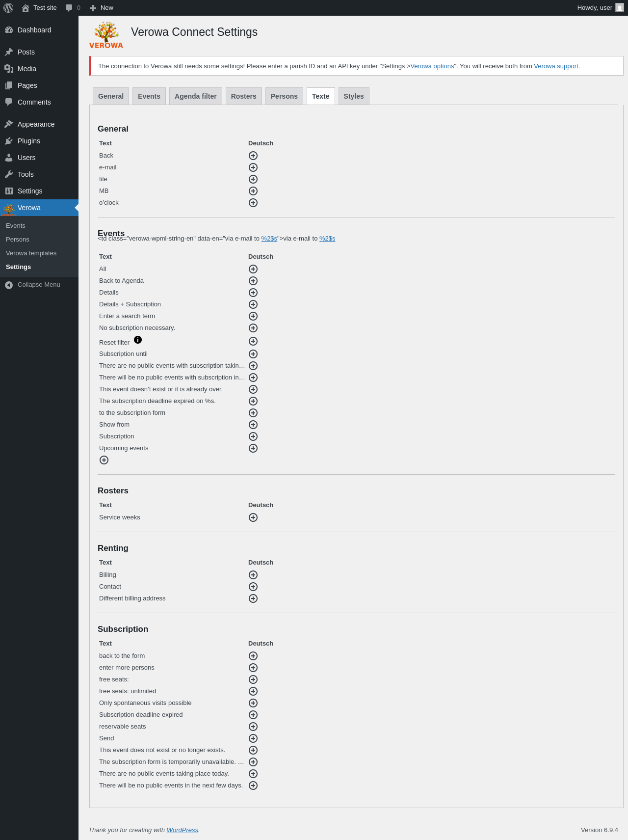Click the plus icon next to 'o'clock'

click(253, 203)
